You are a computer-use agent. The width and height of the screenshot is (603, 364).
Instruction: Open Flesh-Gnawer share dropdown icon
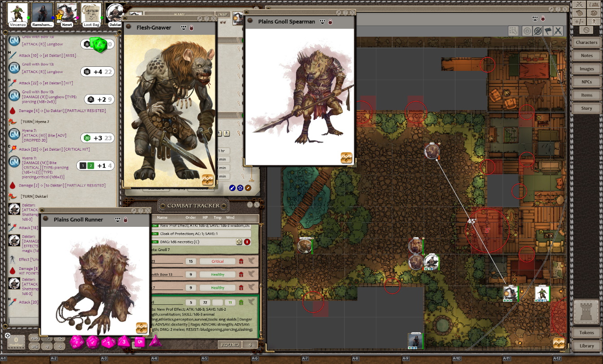click(x=184, y=27)
